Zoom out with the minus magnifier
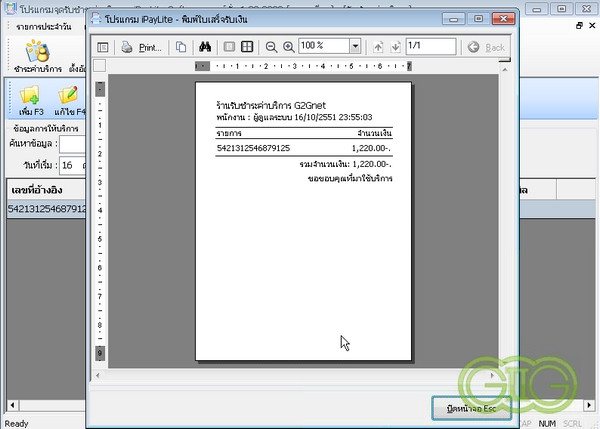This screenshot has width=600, height=429. point(271,47)
